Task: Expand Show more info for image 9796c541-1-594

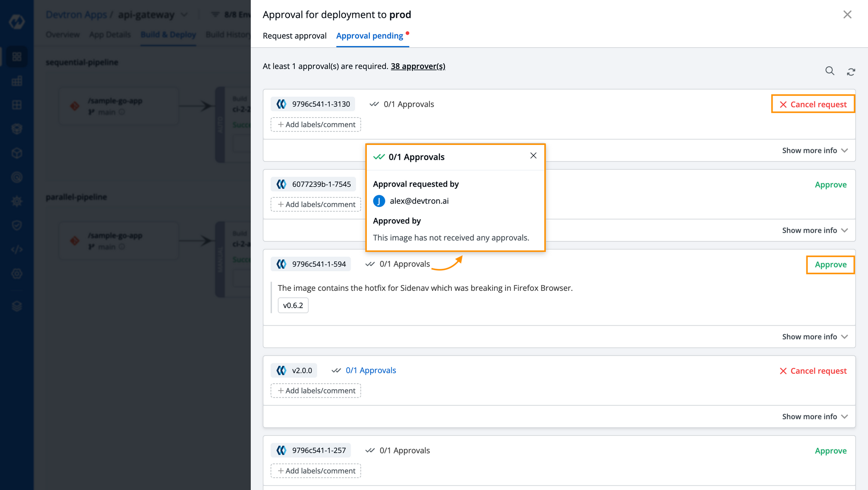Action: (815, 337)
